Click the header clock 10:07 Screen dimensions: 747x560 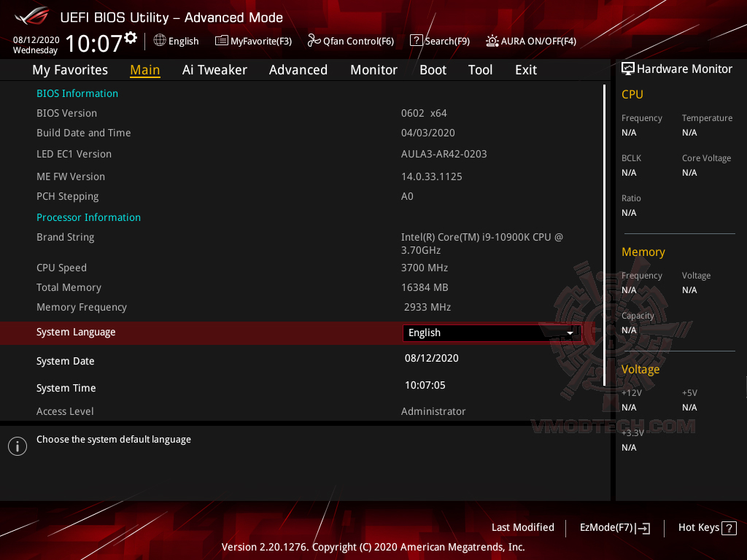click(94, 43)
